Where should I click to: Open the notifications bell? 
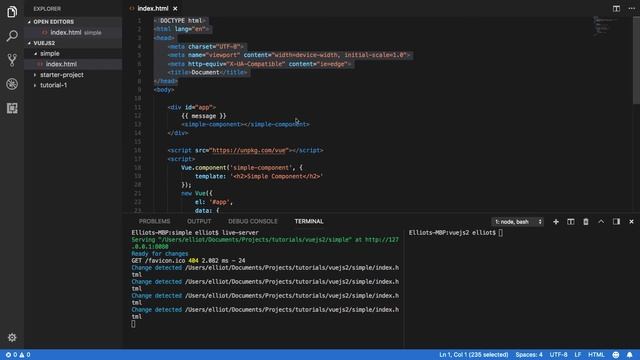(630, 355)
